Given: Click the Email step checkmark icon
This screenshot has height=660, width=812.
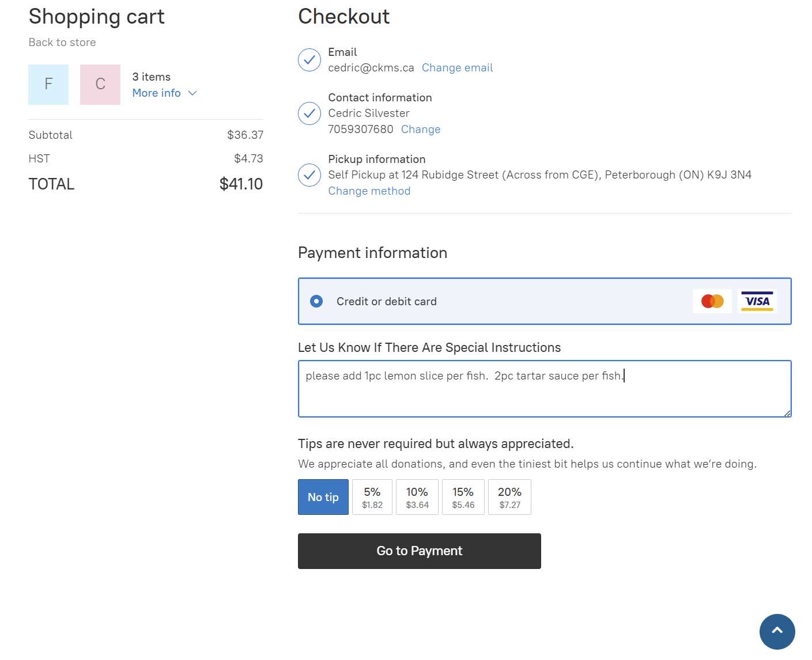Looking at the screenshot, I should (x=309, y=60).
